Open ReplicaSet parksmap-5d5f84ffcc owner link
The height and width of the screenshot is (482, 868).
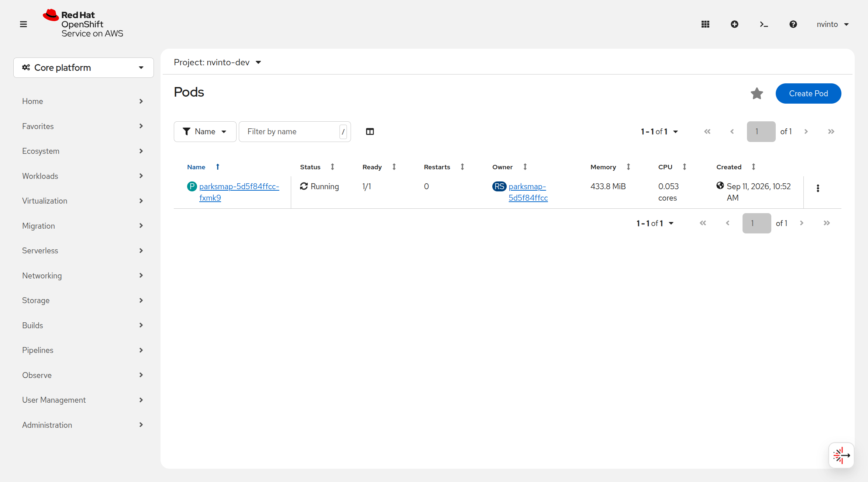(528, 192)
